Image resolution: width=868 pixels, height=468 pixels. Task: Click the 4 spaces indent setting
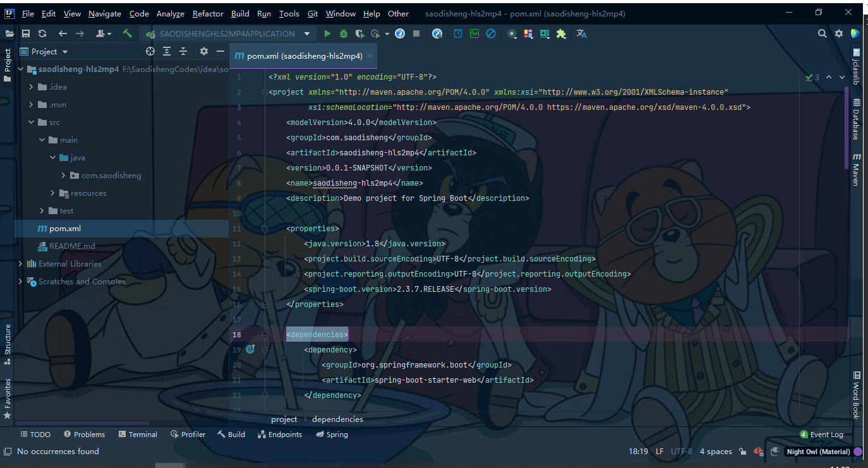(x=716, y=452)
